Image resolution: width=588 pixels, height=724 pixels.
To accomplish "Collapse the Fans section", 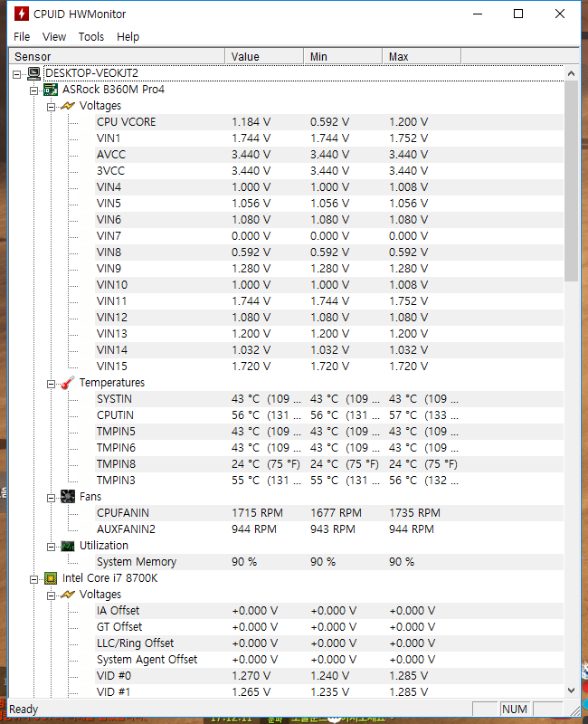I will point(52,497).
